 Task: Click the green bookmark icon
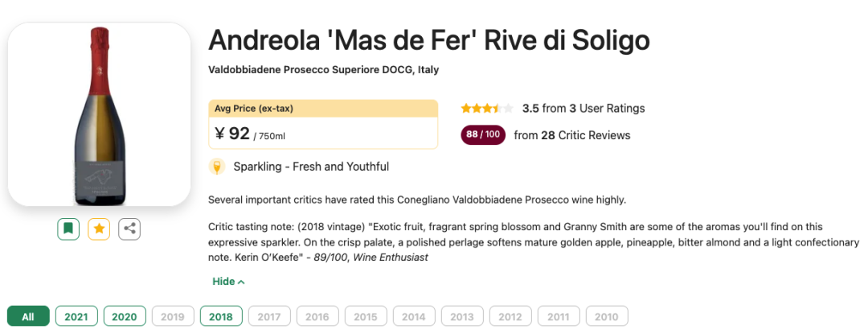click(68, 229)
